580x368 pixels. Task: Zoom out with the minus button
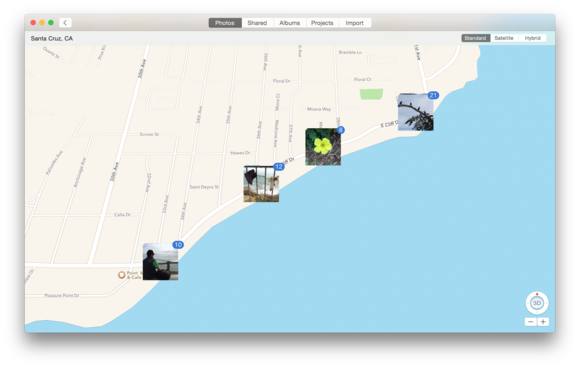[x=530, y=322]
